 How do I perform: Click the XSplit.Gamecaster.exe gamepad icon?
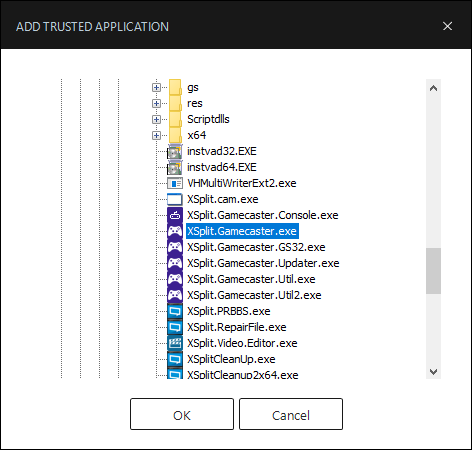pyautogui.click(x=175, y=231)
